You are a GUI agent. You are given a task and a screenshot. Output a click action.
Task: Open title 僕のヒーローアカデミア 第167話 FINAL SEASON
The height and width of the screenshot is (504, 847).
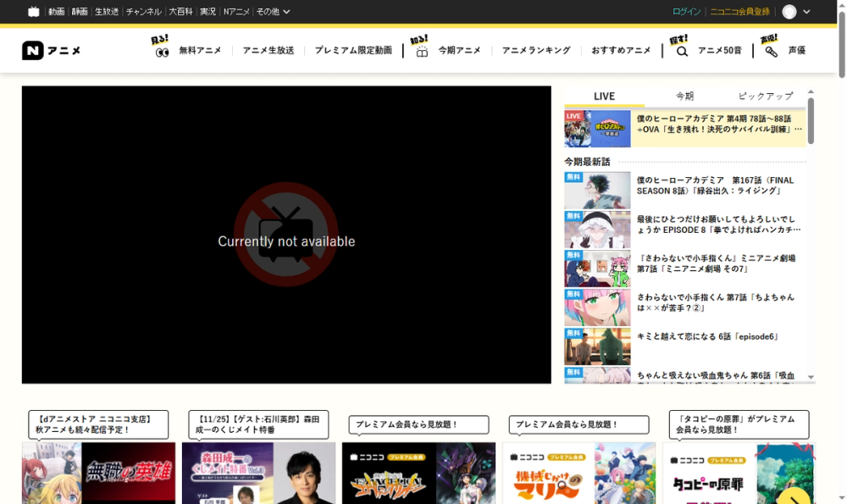tap(715, 186)
